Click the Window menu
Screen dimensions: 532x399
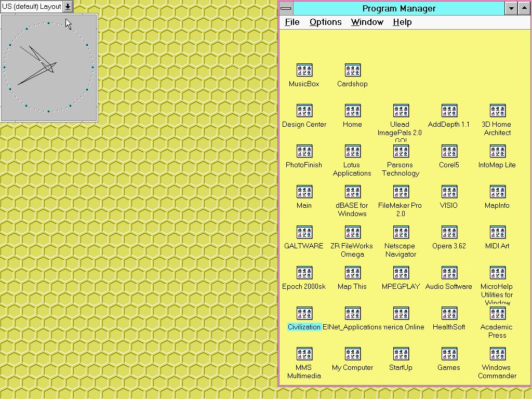[x=367, y=22]
